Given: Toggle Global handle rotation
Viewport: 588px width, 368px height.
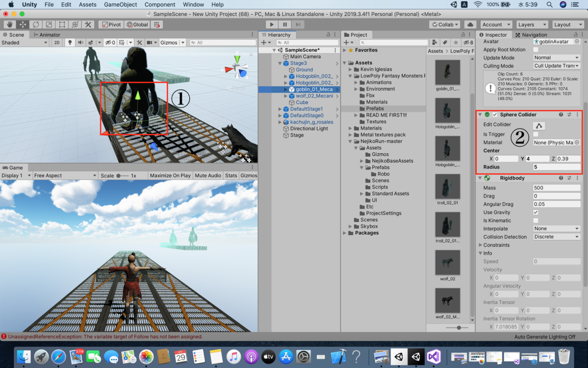Looking at the screenshot, I should [137, 25].
